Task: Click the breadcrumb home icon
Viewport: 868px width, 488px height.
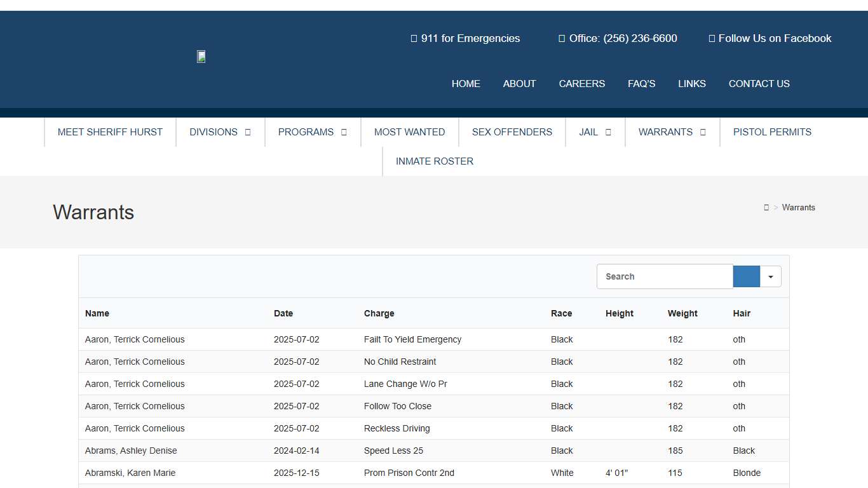Action: 766,208
